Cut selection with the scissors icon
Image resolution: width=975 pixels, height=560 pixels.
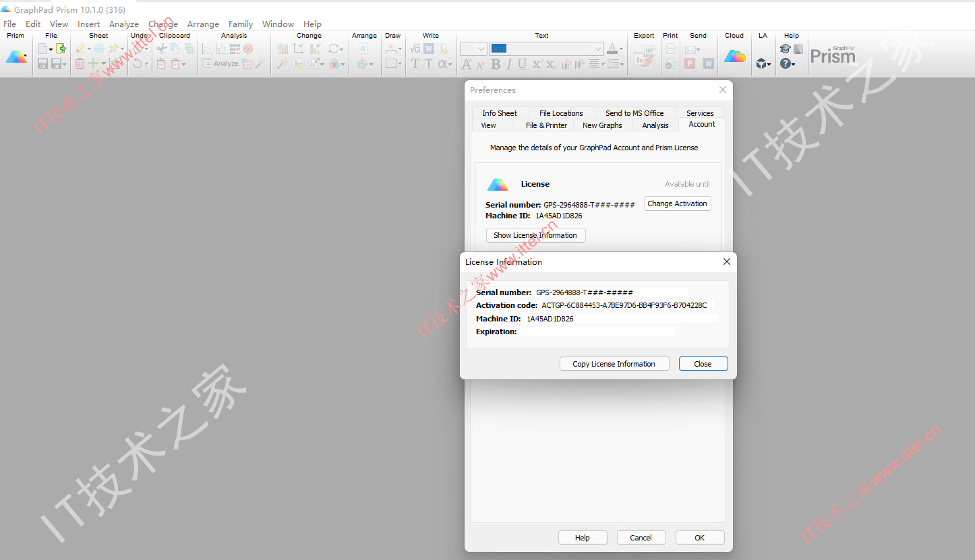pyautogui.click(x=162, y=49)
